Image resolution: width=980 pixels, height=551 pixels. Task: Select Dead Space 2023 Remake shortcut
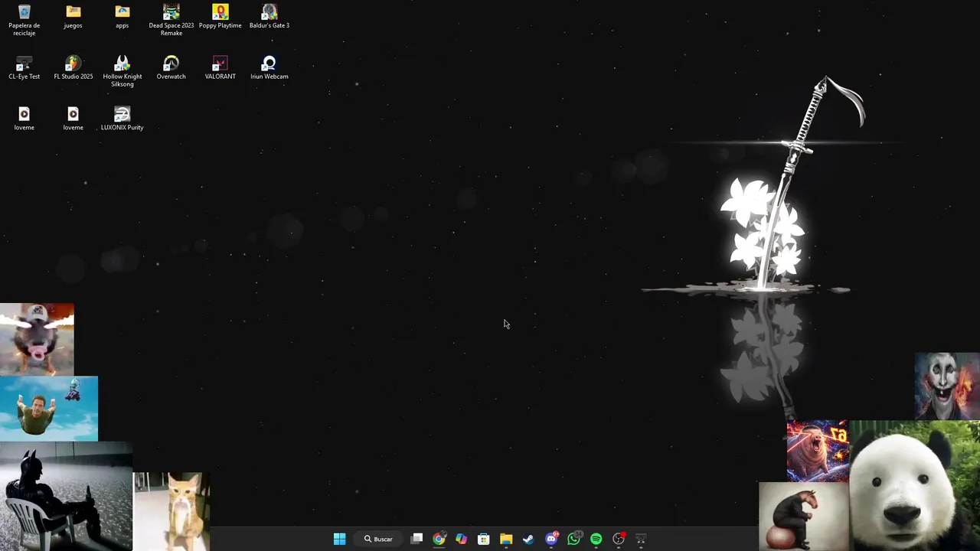tap(171, 20)
